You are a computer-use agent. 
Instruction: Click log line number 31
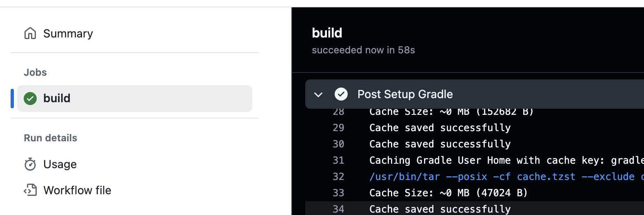pyautogui.click(x=338, y=160)
